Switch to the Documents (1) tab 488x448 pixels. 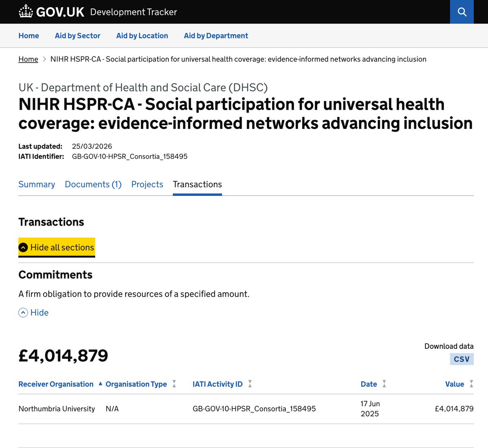(93, 185)
